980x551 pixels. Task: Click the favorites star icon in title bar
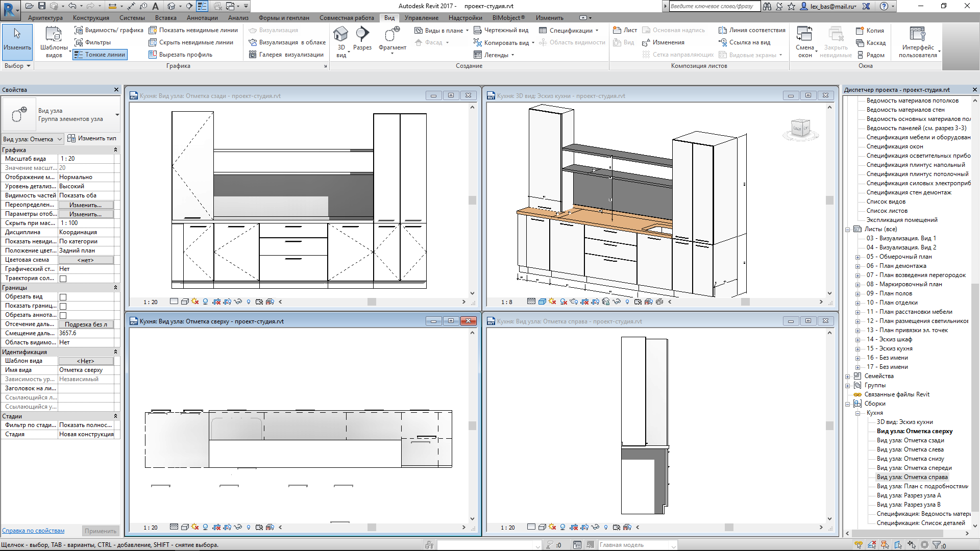791,6
